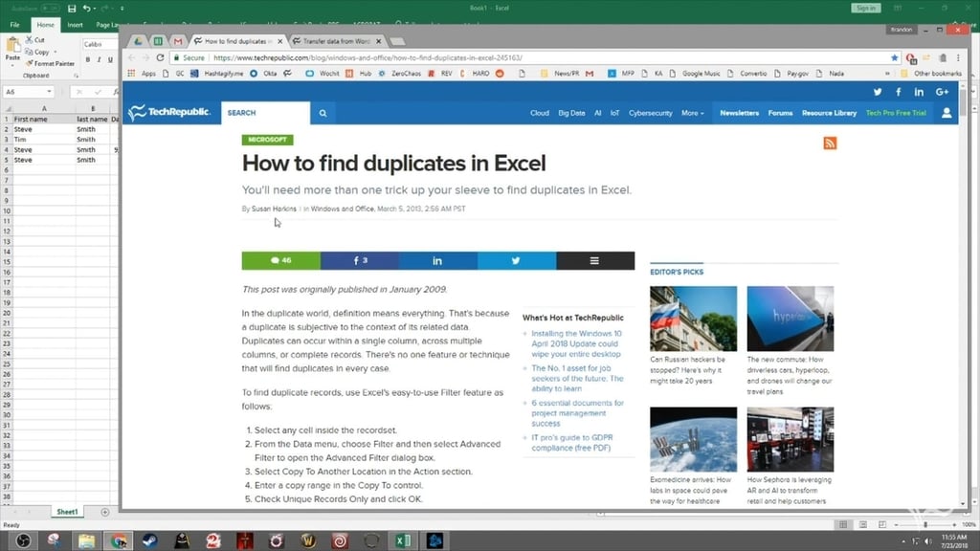Bookmark this page with the star icon
Image resolution: width=980 pixels, height=551 pixels.
895,57
